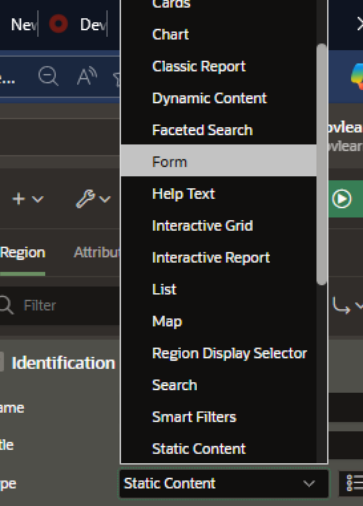363x506 pixels.
Task: Open the go-to arrow menu
Action: 347,306
